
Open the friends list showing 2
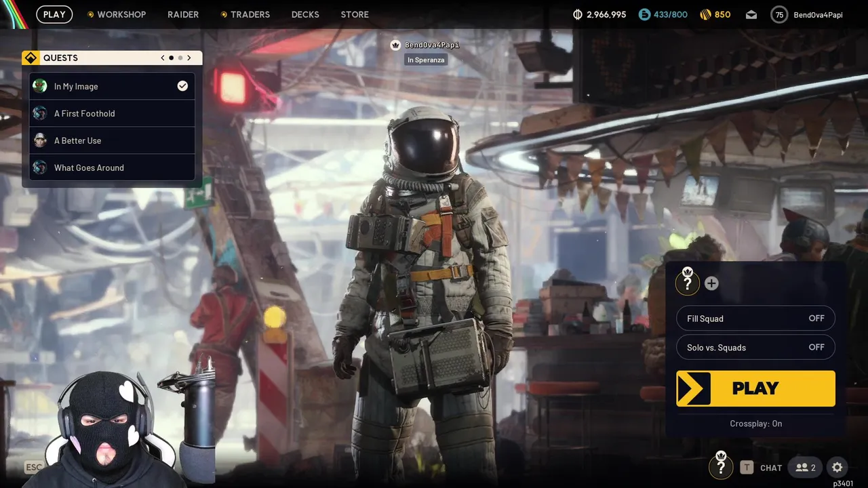click(x=806, y=467)
